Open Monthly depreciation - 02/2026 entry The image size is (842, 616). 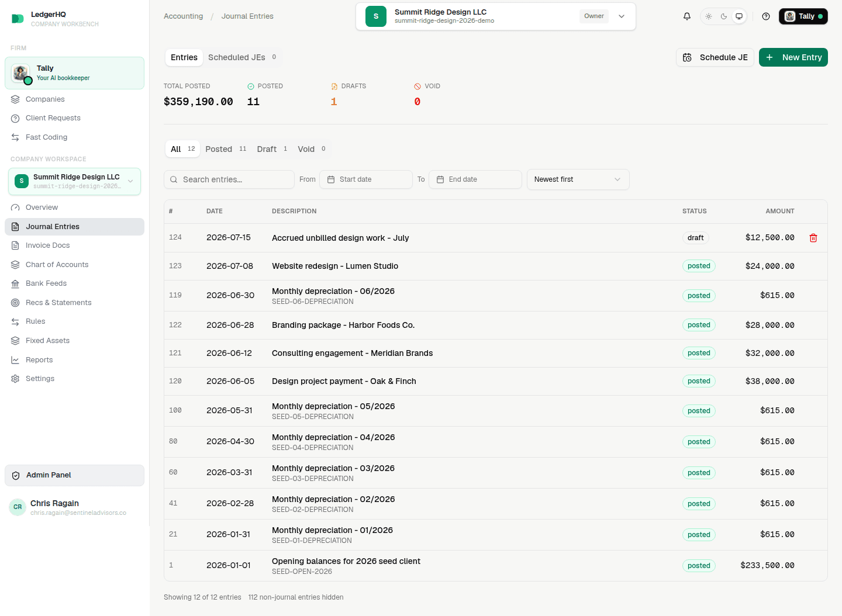point(496,504)
